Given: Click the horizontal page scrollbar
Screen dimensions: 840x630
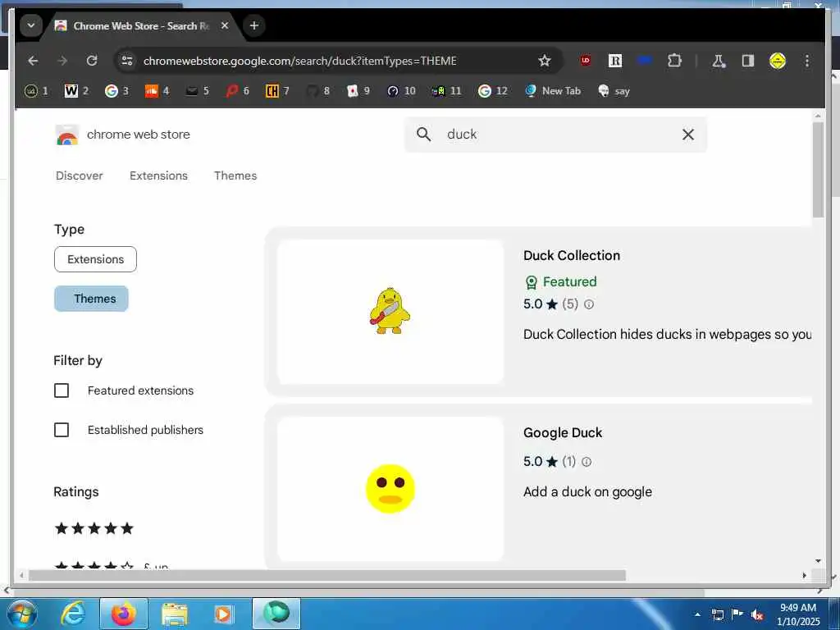Looking at the screenshot, I should 327,575.
